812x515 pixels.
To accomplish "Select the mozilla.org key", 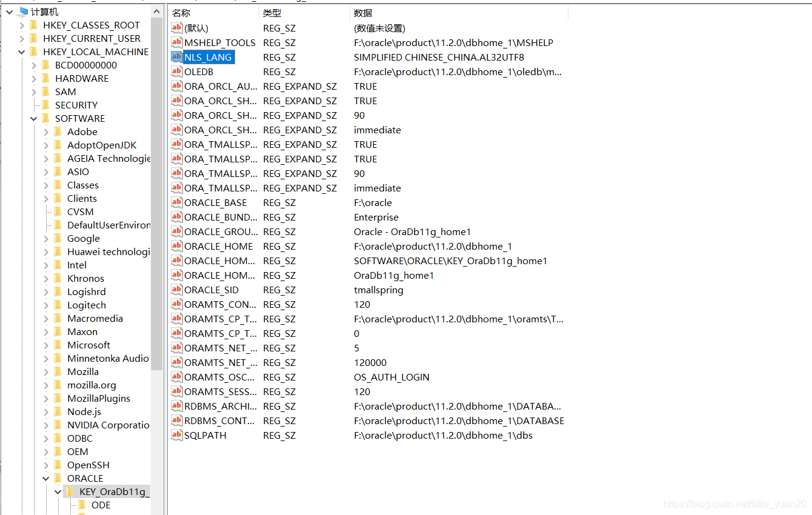I will point(92,385).
